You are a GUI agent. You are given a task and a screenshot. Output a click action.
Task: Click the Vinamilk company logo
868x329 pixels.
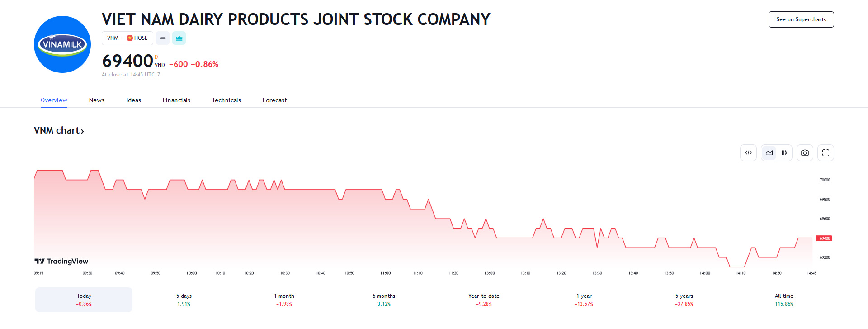[x=62, y=44]
